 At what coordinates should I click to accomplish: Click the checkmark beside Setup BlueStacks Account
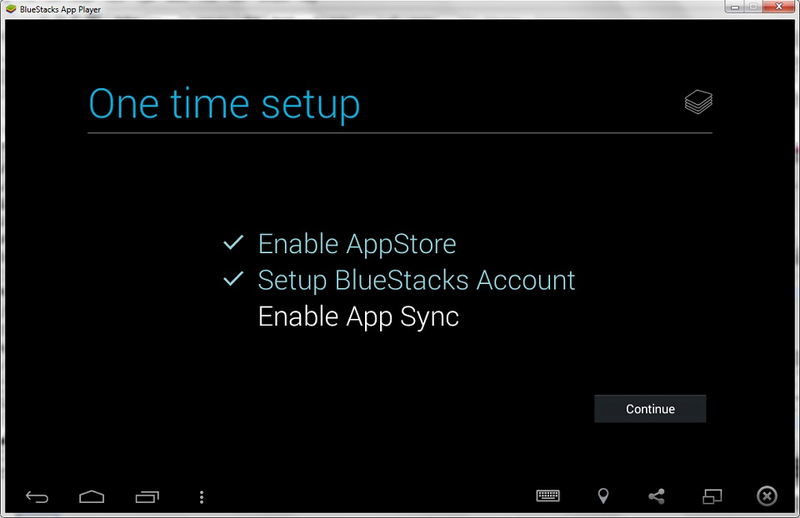pyautogui.click(x=233, y=279)
